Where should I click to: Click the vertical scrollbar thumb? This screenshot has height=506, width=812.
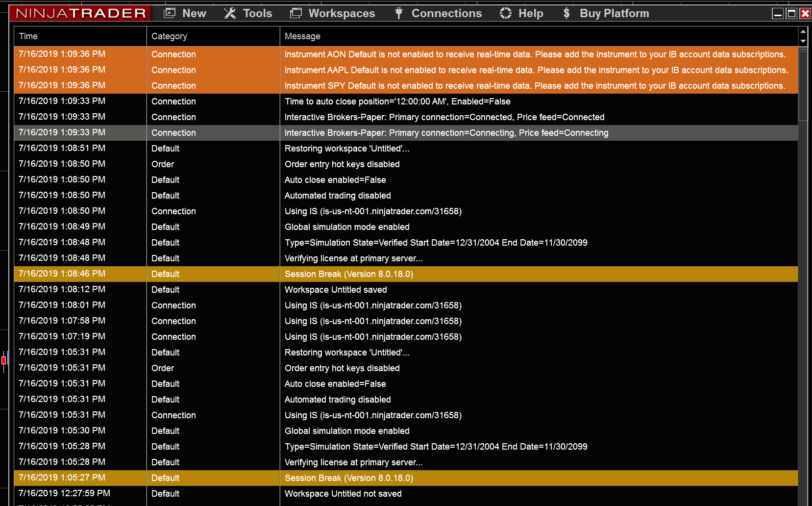[x=803, y=83]
